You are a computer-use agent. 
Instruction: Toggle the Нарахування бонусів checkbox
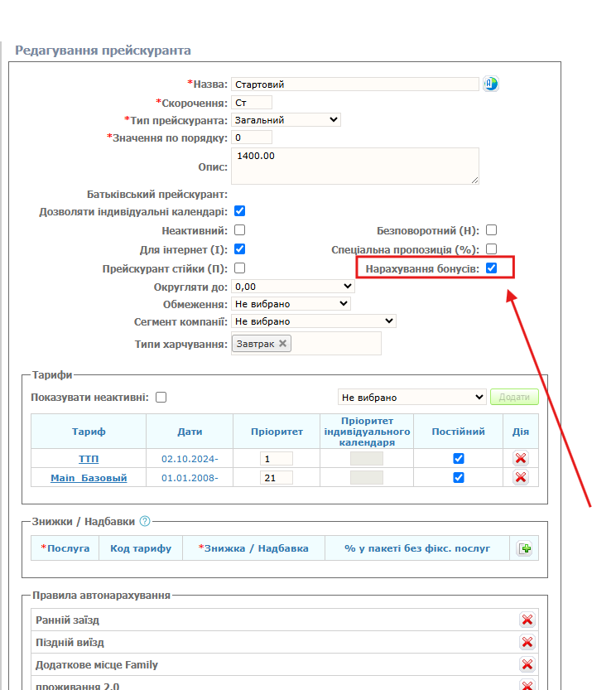492,268
